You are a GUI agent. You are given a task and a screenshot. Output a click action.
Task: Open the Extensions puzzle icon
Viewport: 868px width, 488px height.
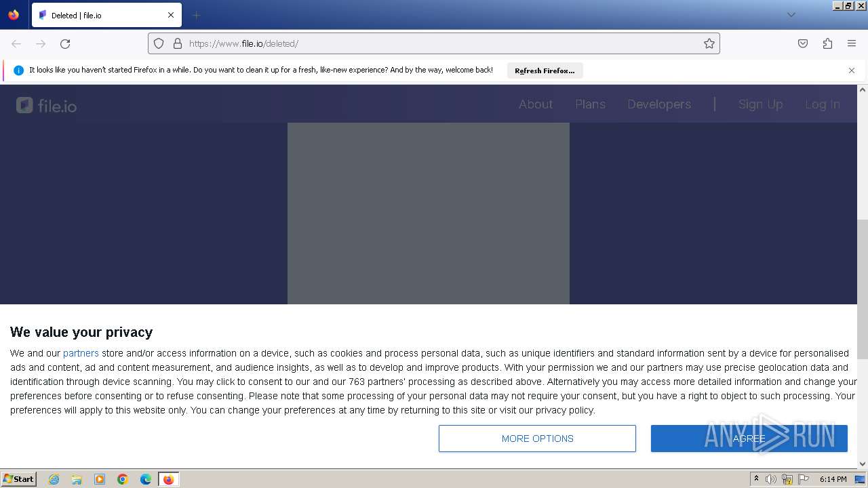click(x=827, y=43)
